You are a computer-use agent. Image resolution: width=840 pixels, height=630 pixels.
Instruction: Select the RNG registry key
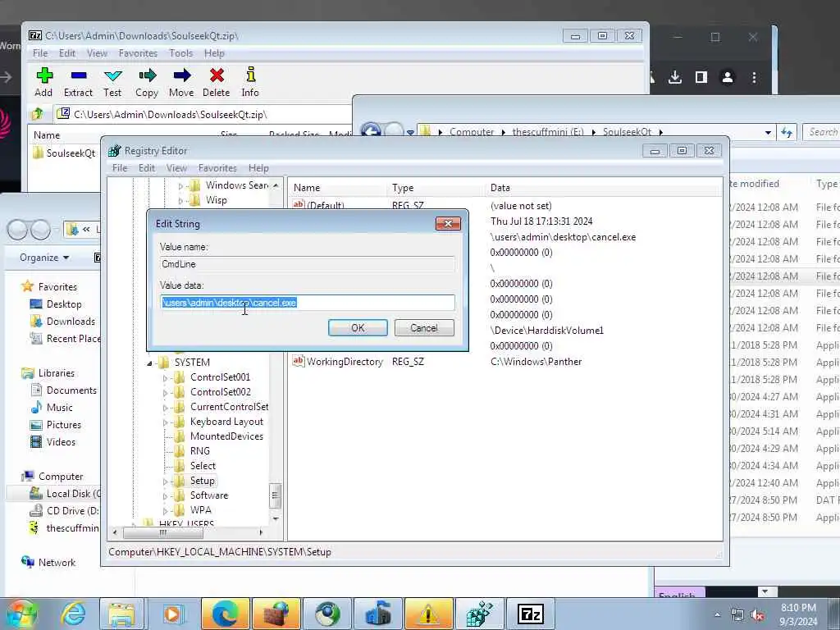click(x=200, y=451)
